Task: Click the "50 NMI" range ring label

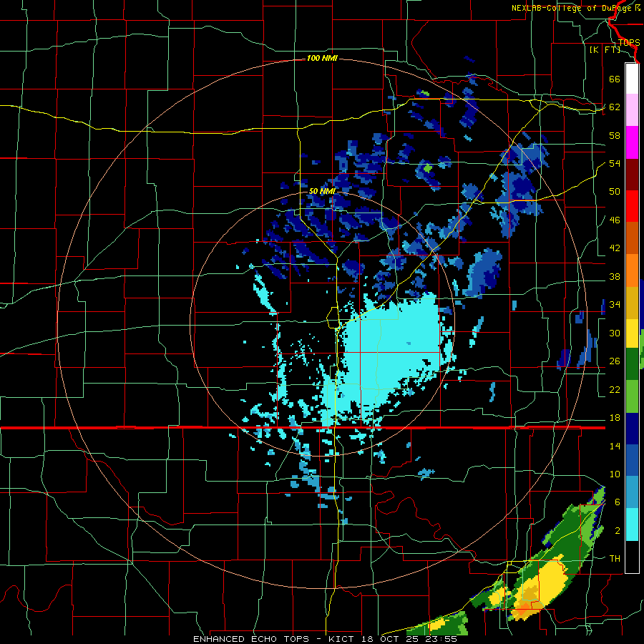Action: click(x=322, y=191)
